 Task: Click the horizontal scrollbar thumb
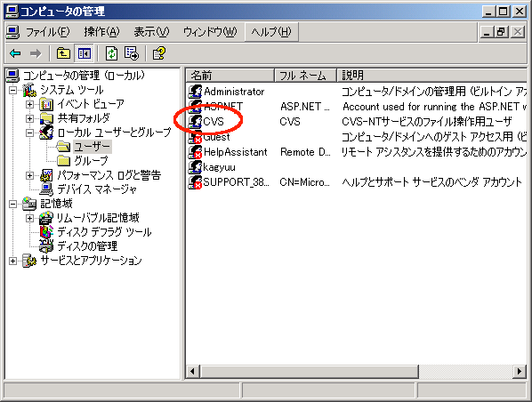310,371
